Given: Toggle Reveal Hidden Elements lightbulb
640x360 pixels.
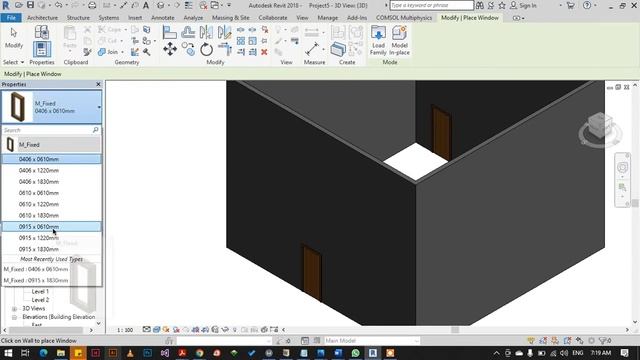Looking at the screenshot, I should coord(235,329).
